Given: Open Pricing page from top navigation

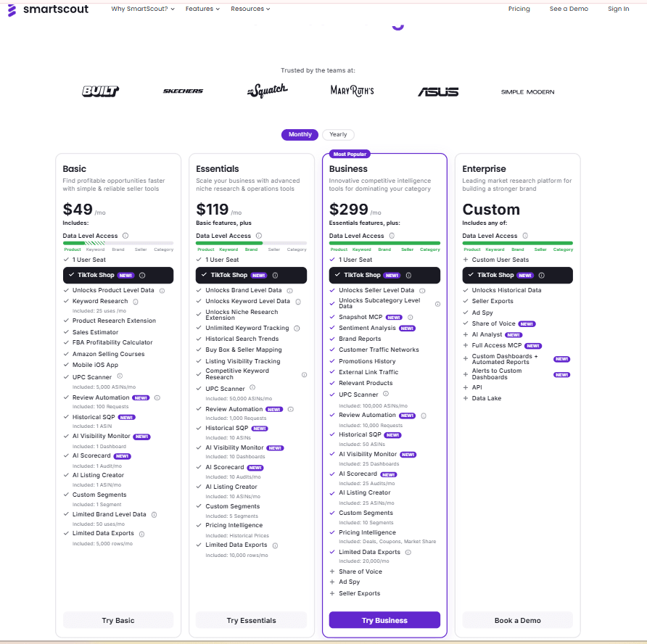Looking at the screenshot, I should point(519,9).
